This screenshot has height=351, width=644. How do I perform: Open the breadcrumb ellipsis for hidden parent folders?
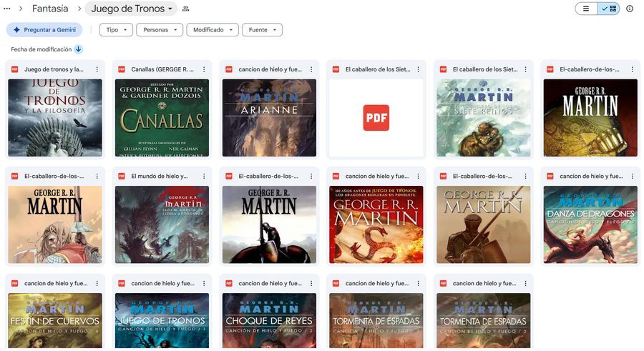(x=6, y=8)
